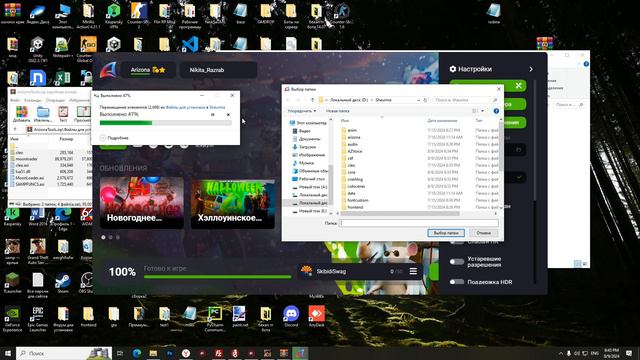The width and height of the screenshot is (640, 360).
Task: Expand the address bar history dropdown
Action: pyautogui.click(x=418, y=100)
